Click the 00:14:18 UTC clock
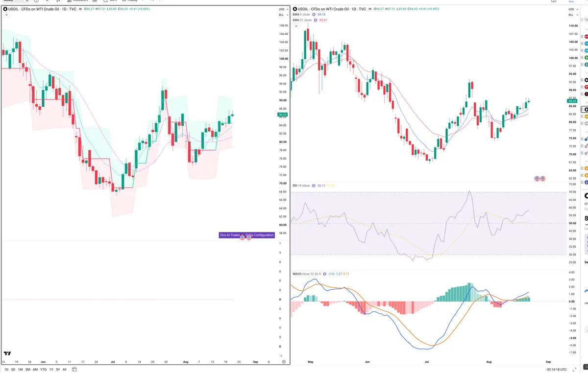Viewport: 588px width, 373px height. tap(556, 369)
